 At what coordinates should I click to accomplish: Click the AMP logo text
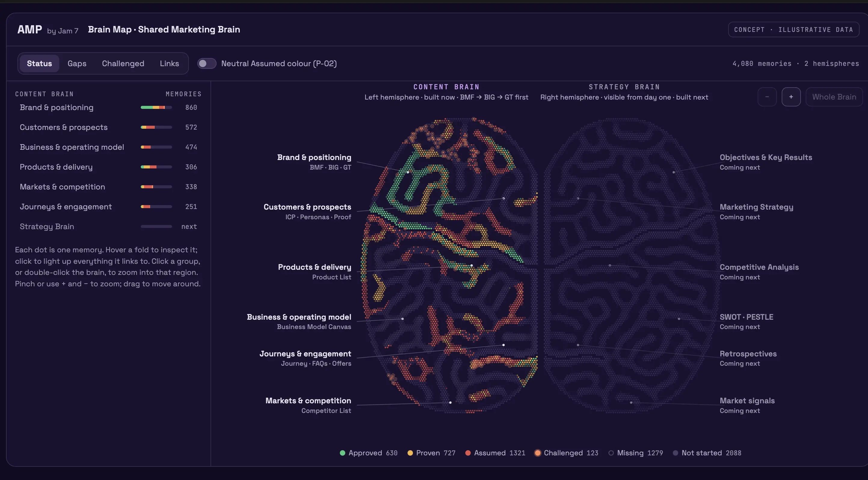point(30,30)
